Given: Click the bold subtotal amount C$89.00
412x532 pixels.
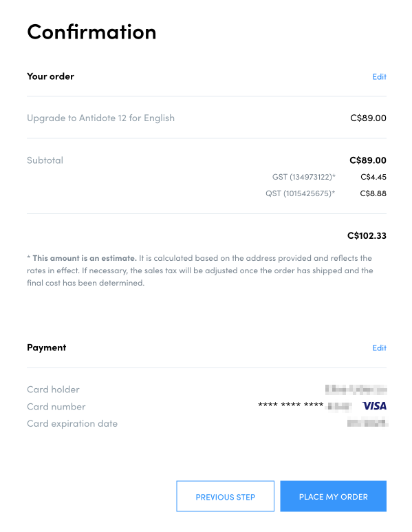Looking at the screenshot, I should click(367, 160).
